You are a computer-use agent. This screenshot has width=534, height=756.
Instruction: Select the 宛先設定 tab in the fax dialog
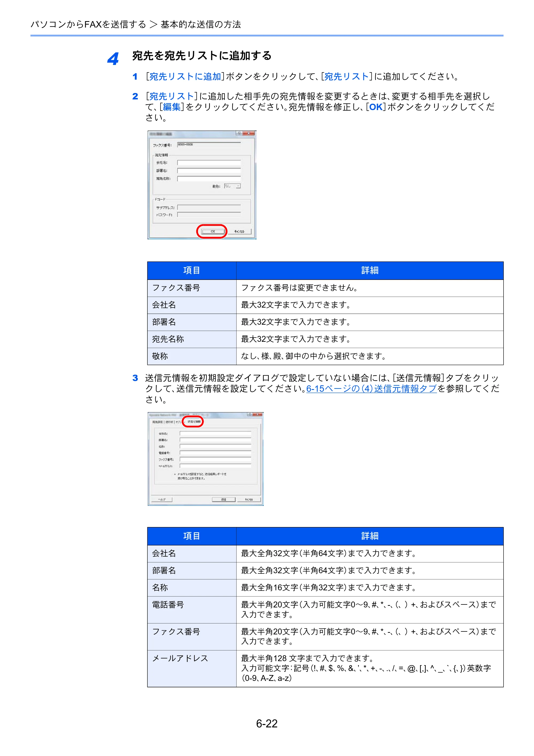tap(157, 422)
